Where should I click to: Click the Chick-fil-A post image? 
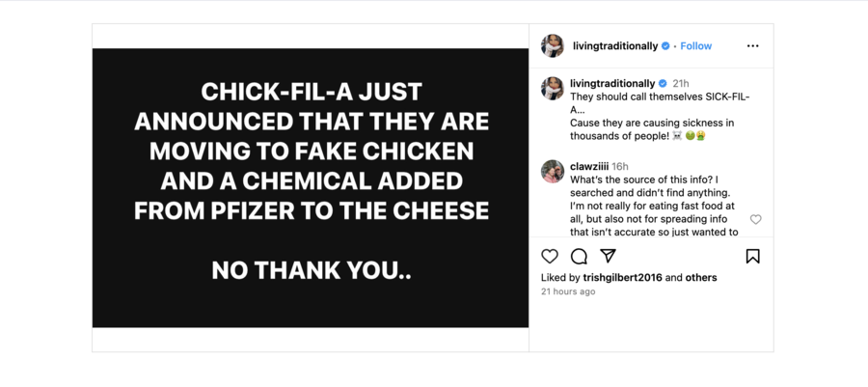(x=311, y=187)
